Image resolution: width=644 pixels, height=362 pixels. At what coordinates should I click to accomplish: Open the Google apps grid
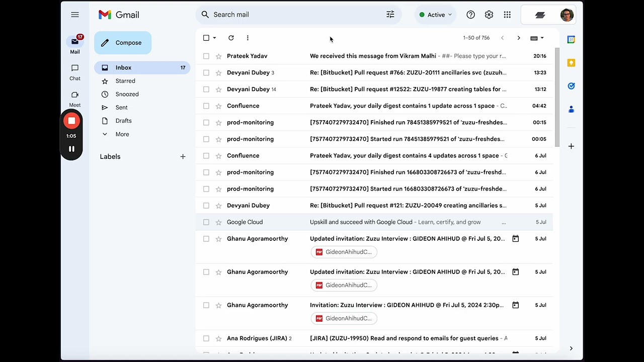pos(507,15)
